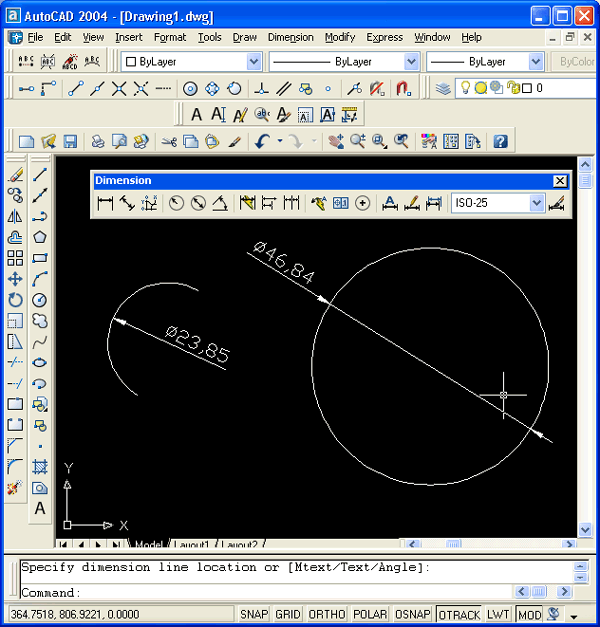
Task: Choose the Angular Dimension tool
Action: 220,204
